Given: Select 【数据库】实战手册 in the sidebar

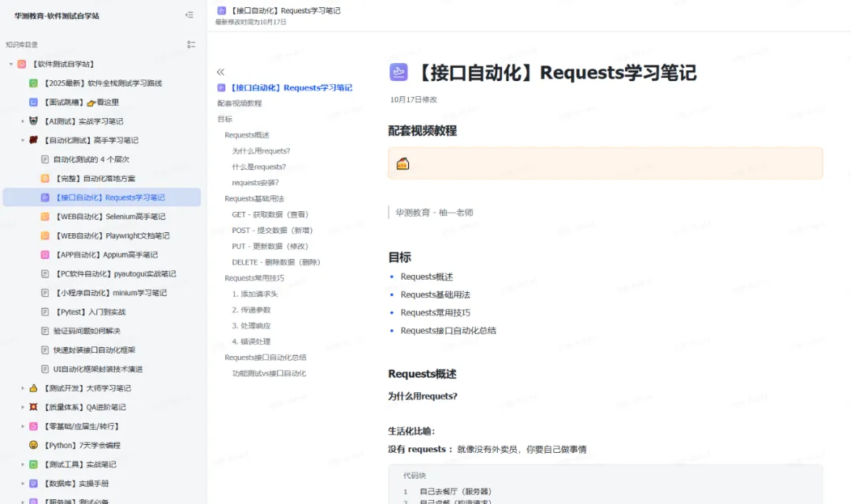Looking at the screenshot, I should click(x=74, y=483).
